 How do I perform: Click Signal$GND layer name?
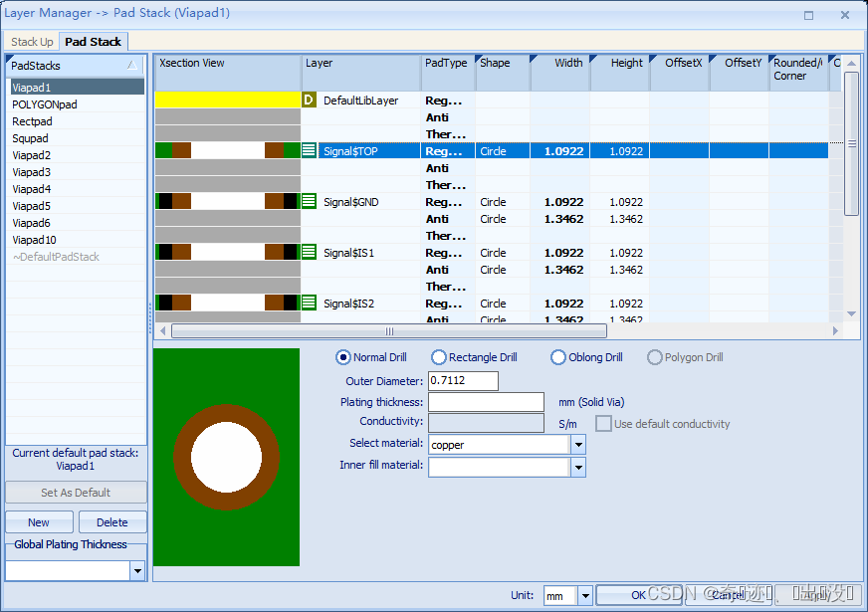point(351,202)
